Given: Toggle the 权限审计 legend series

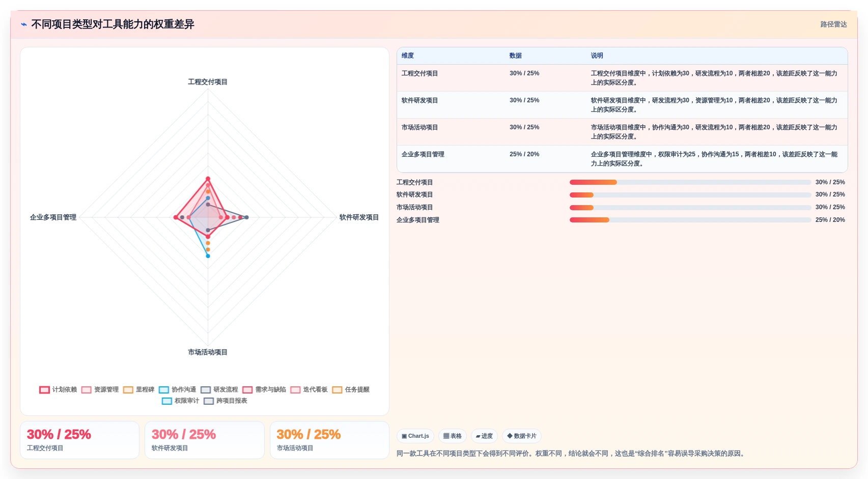Looking at the screenshot, I should 180,401.
